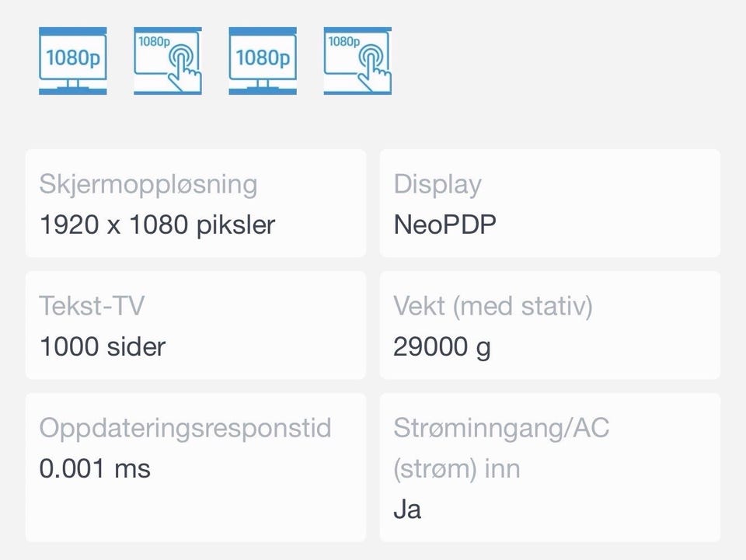This screenshot has width=746, height=560.
Task: Click the NeoPDP display value
Action: tap(444, 224)
